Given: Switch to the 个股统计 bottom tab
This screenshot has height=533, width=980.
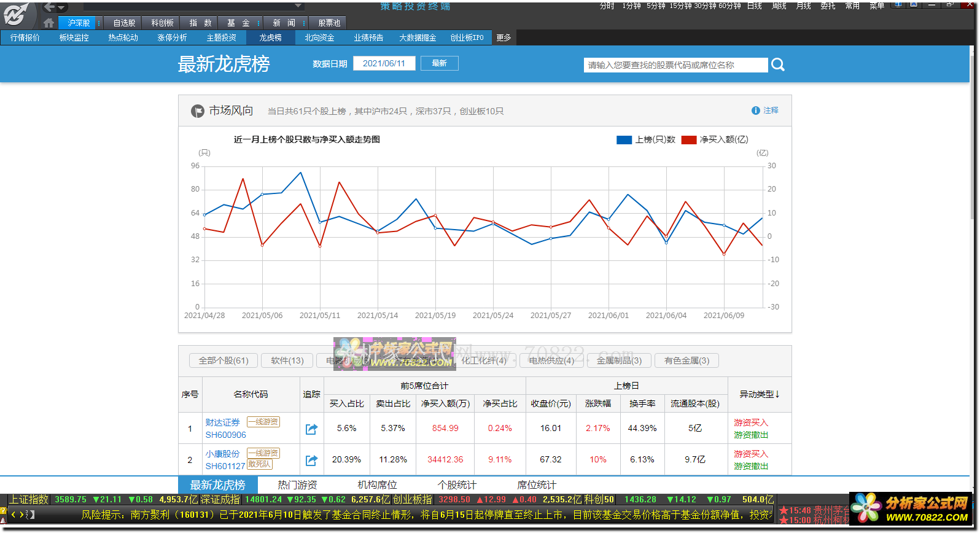Looking at the screenshot, I should [457, 485].
